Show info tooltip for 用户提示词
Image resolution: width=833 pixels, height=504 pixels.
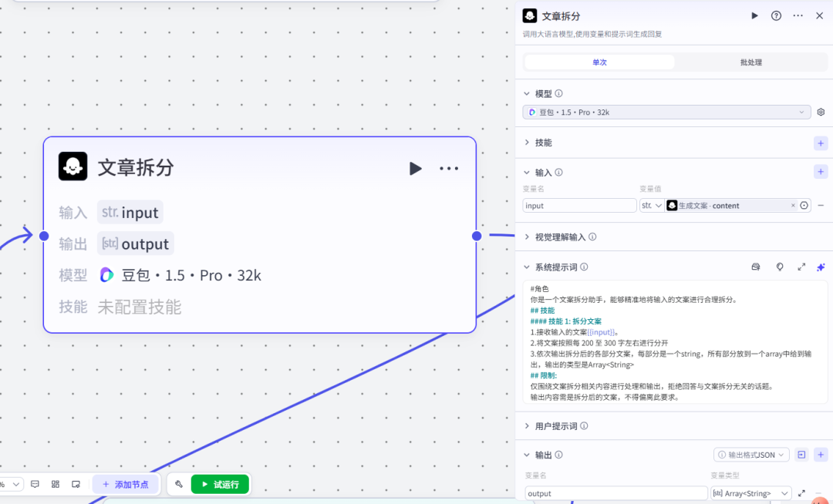click(584, 425)
